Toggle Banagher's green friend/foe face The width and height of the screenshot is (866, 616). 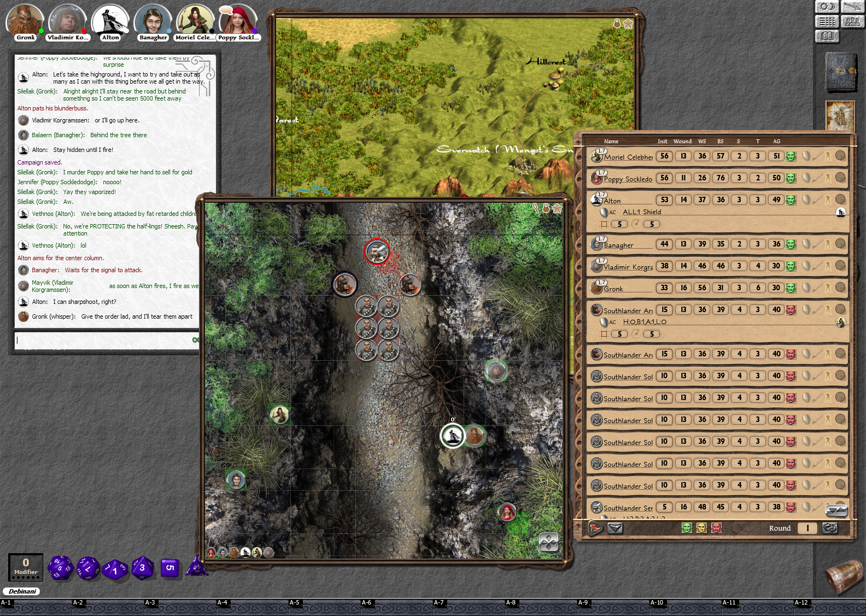click(791, 244)
